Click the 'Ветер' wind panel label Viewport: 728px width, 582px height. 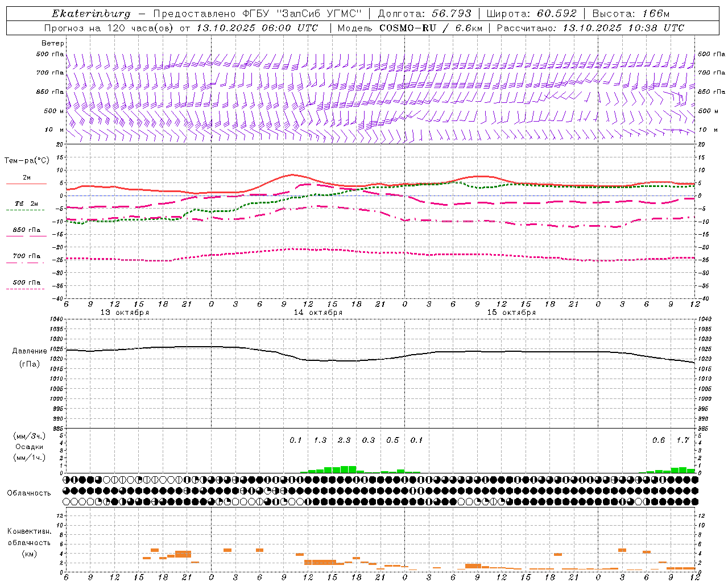click(x=53, y=43)
